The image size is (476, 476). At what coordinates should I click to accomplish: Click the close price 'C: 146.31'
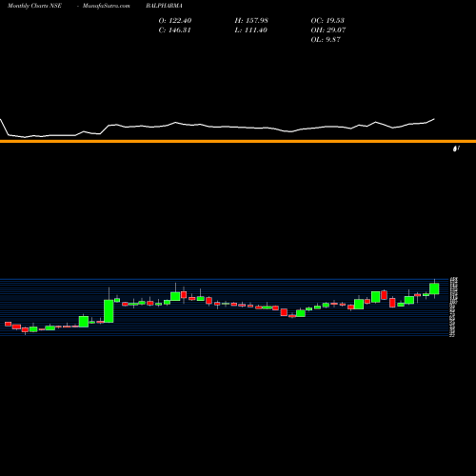(174, 30)
